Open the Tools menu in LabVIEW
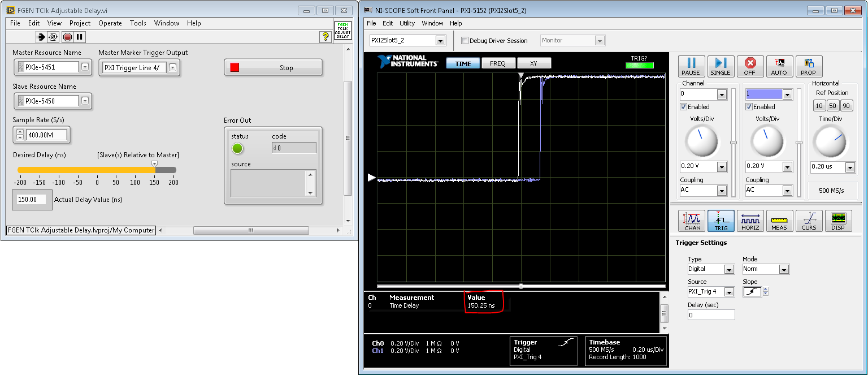868x375 pixels. pyautogui.click(x=138, y=23)
